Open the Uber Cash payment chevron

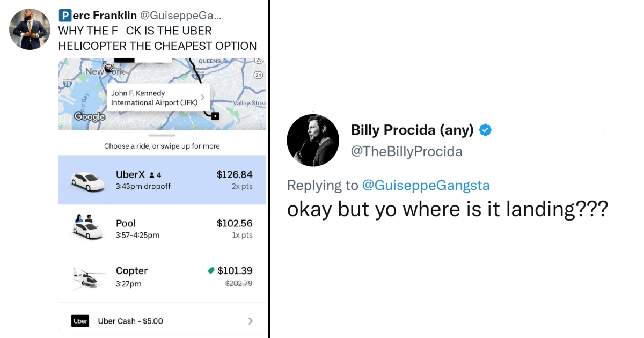[251, 321]
